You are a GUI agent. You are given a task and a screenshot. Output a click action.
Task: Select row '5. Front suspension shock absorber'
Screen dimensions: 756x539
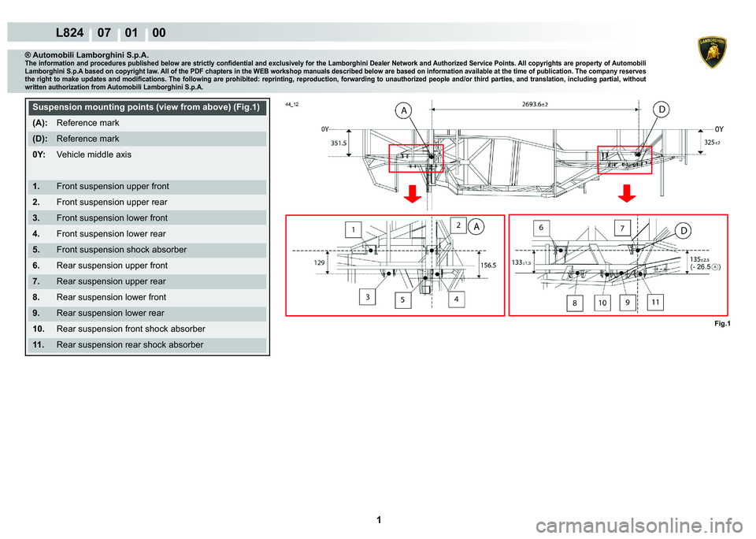146,250
